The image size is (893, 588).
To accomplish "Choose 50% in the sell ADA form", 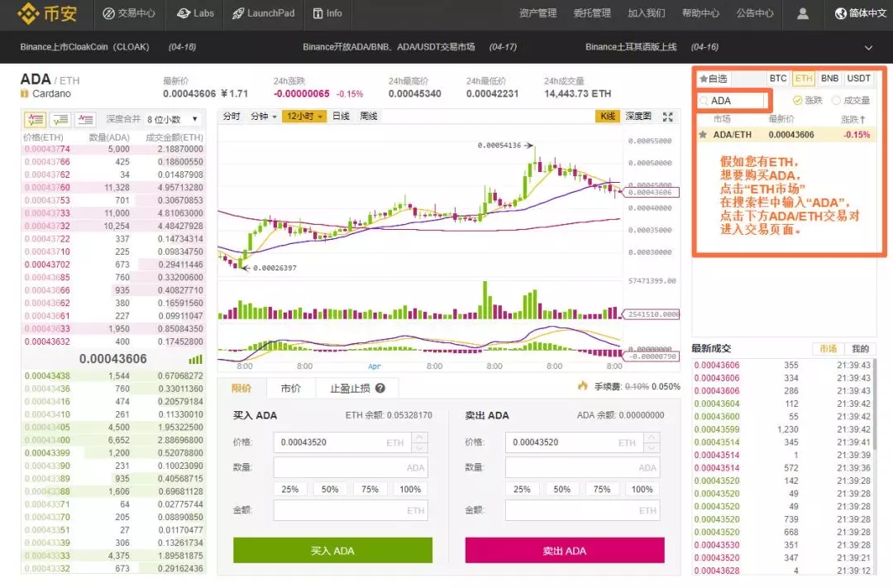I will [x=561, y=490].
